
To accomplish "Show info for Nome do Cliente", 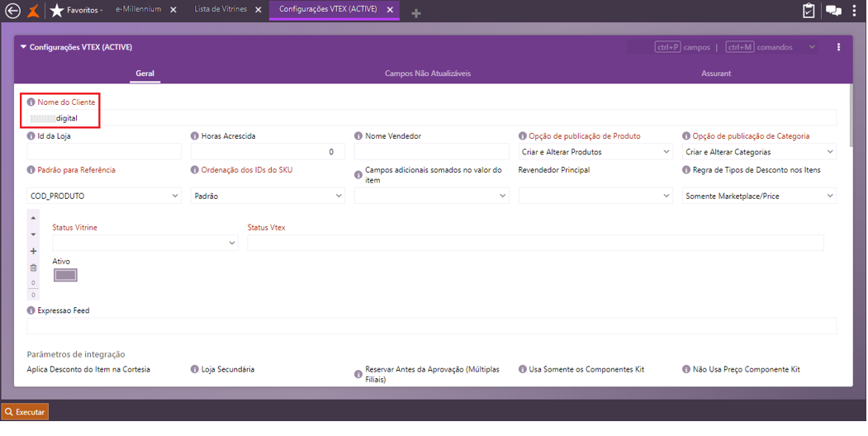I will 31,102.
